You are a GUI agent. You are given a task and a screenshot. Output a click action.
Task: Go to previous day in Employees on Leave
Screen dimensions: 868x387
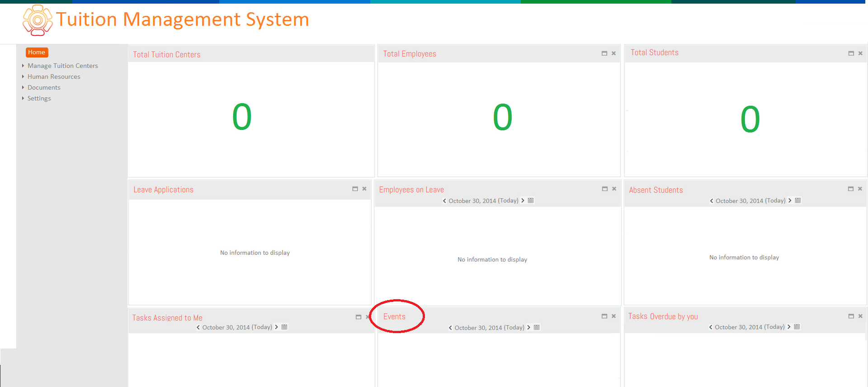[444, 201]
